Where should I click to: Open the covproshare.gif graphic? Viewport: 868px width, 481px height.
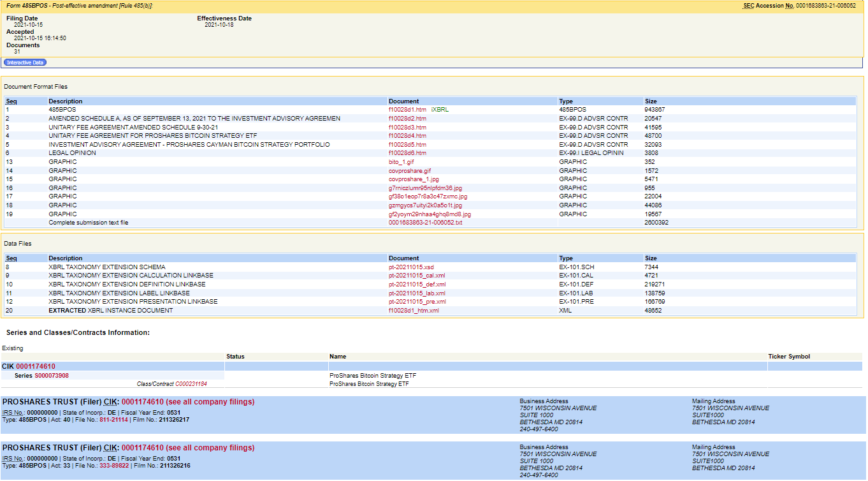tap(410, 171)
